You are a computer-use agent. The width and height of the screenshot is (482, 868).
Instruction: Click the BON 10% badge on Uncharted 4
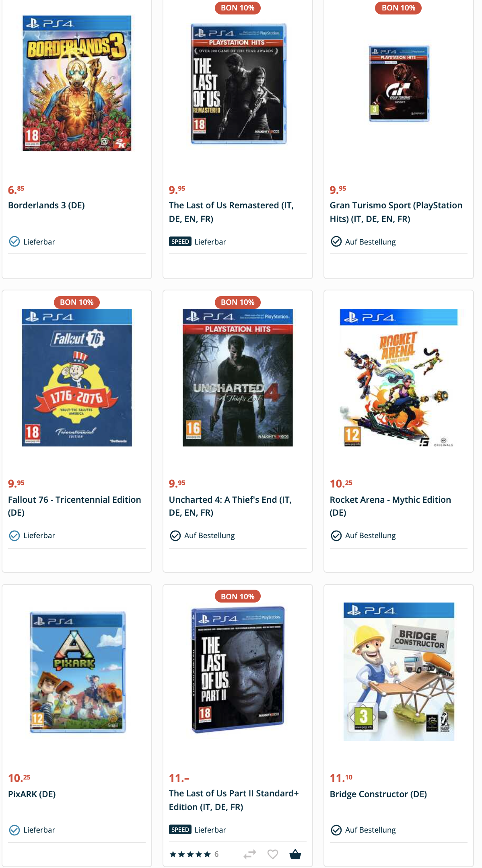click(x=238, y=302)
